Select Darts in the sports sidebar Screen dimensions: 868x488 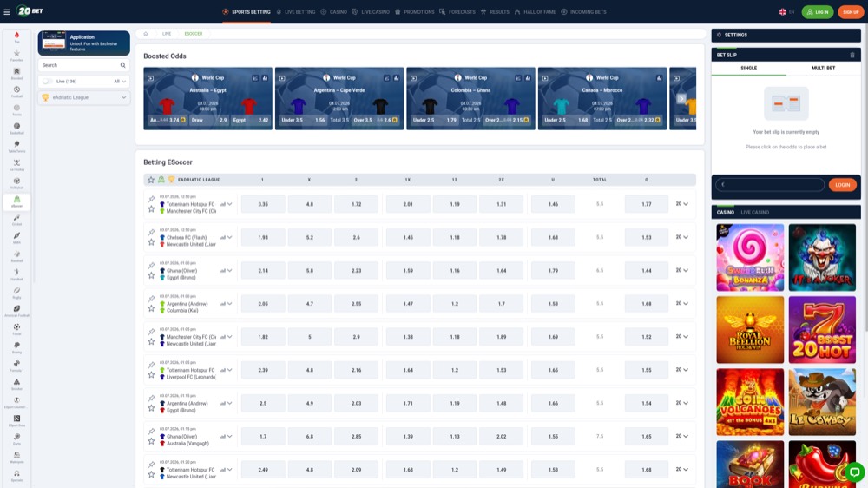click(16, 439)
